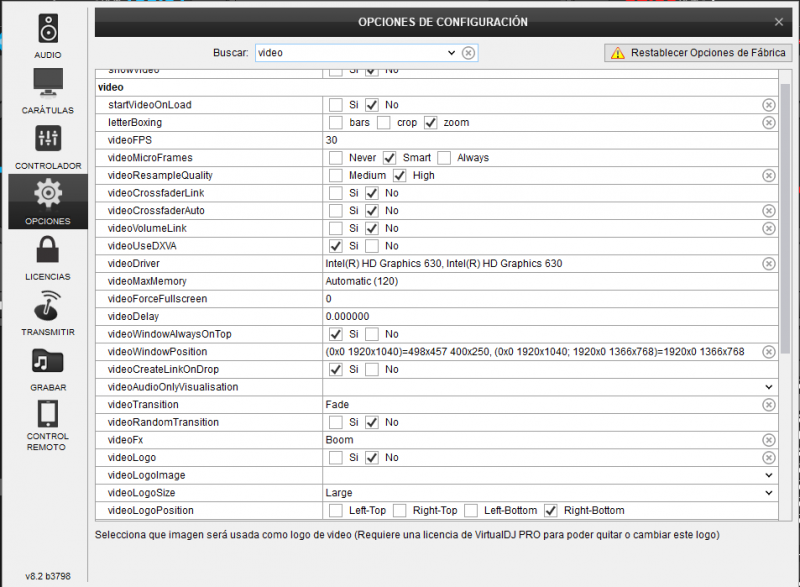Reset videoDriver with its X icon
800x587 pixels.
pos(769,264)
